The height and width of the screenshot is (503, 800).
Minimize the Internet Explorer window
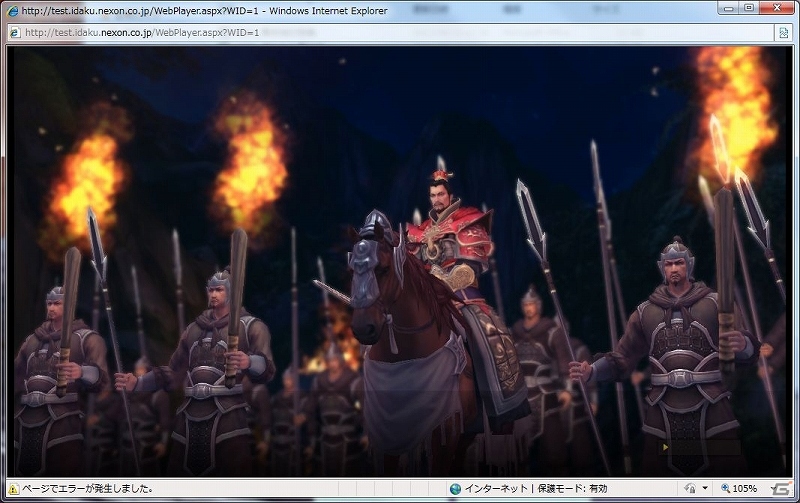(729, 8)
